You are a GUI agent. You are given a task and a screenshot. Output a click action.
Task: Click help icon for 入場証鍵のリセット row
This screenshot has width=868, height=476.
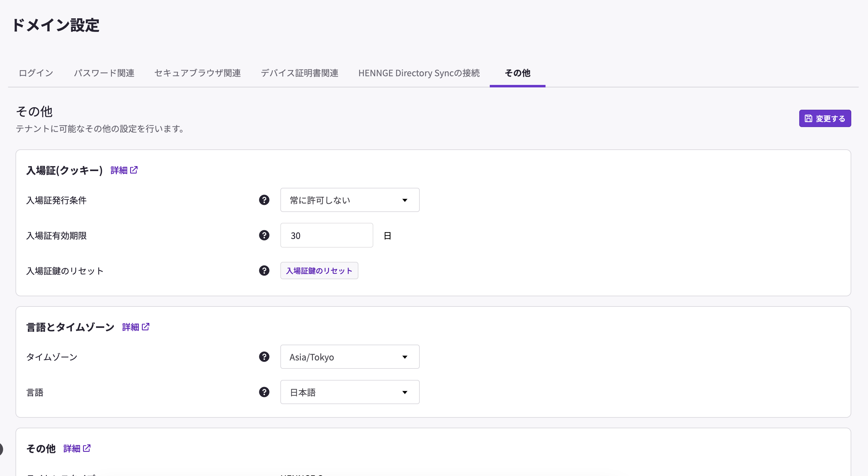pyautogui.click(x=264, y=270)
